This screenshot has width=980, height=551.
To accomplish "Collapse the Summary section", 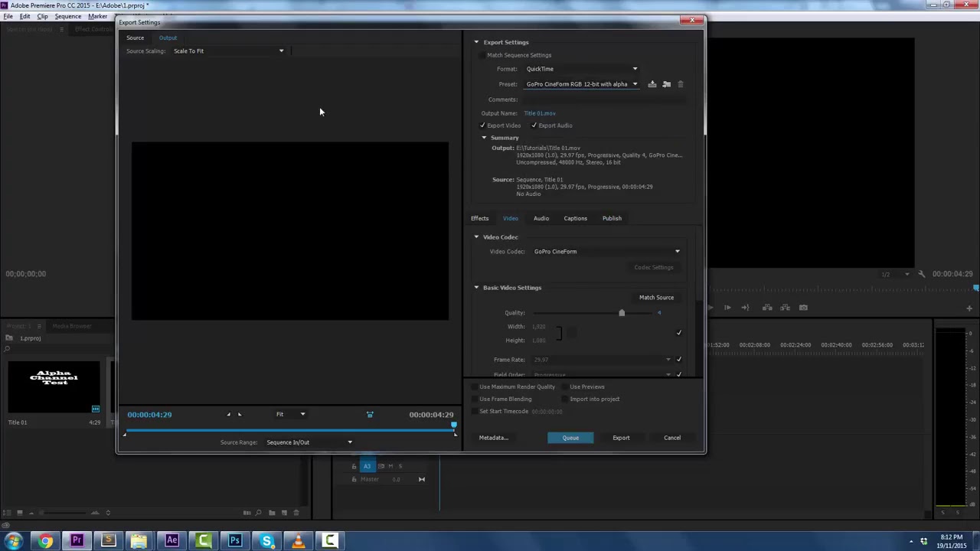I will (x=484, y=138).
